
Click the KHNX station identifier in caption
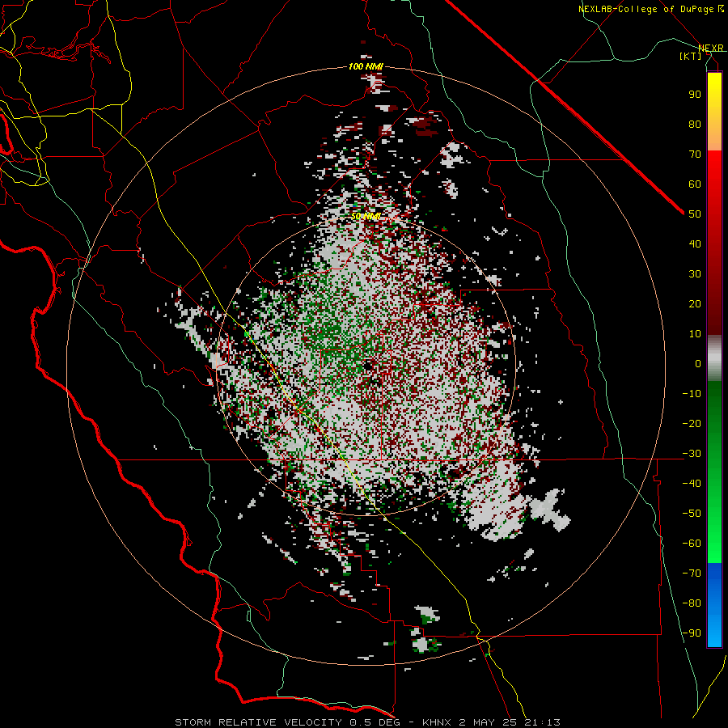click(x=438, y=722)
